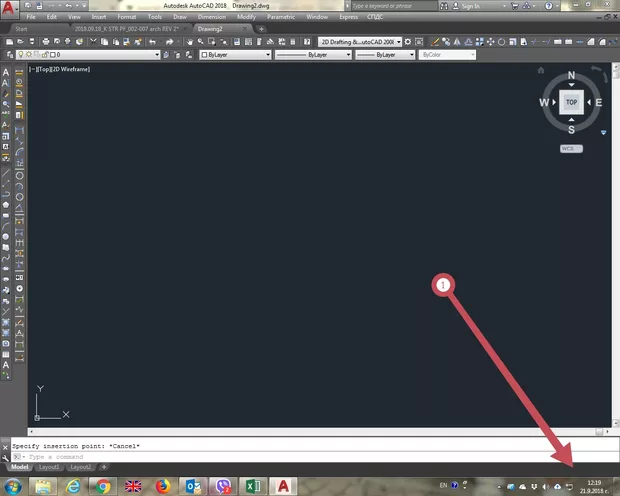Open the File menu

pos(31,17)
